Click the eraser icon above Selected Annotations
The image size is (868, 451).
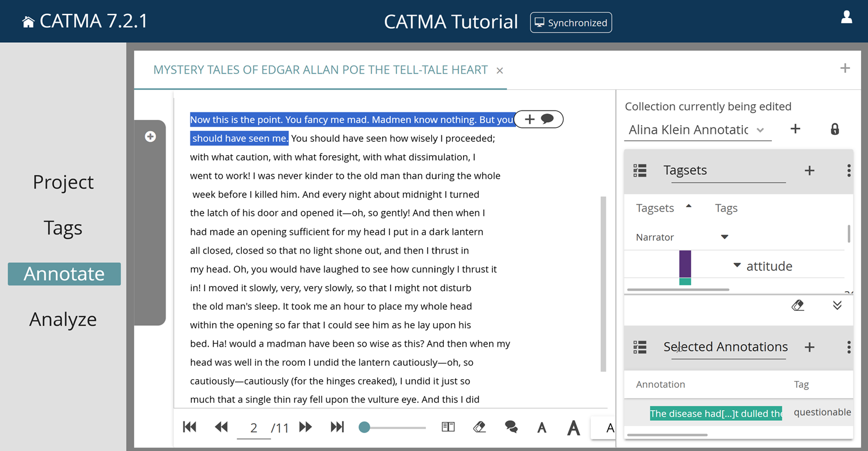click(798, 305)
